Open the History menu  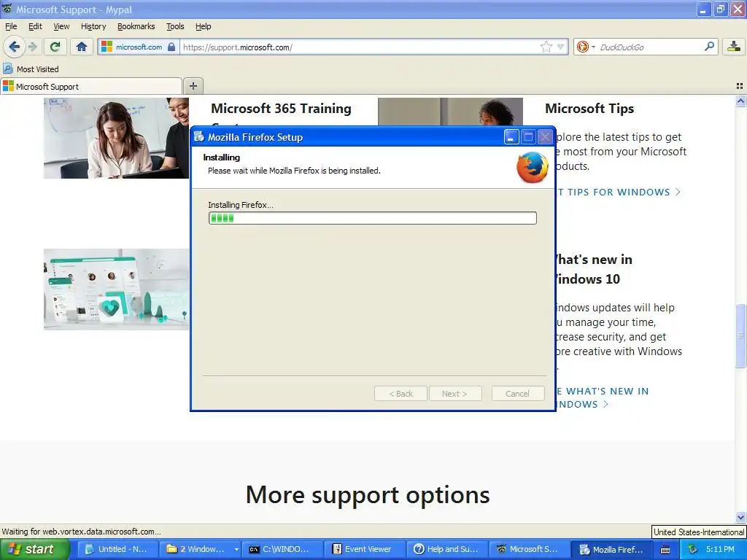point(93,26)
